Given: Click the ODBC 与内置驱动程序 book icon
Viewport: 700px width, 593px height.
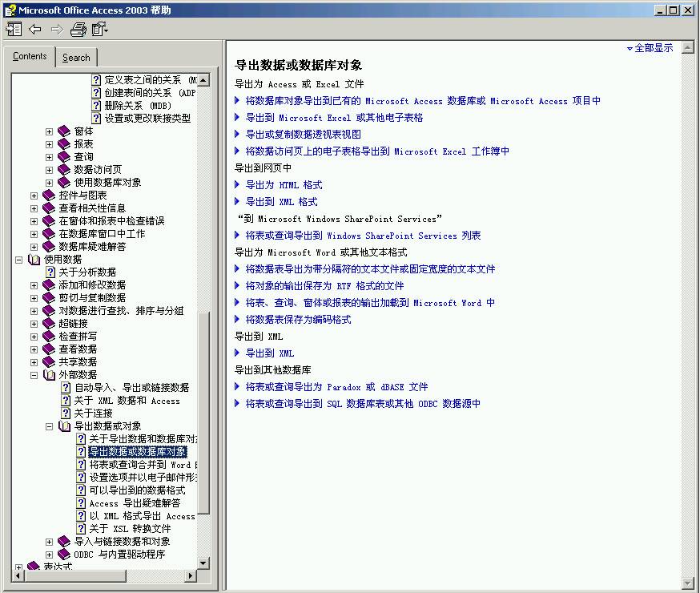Looking at the screenshot, I should 64,555.
